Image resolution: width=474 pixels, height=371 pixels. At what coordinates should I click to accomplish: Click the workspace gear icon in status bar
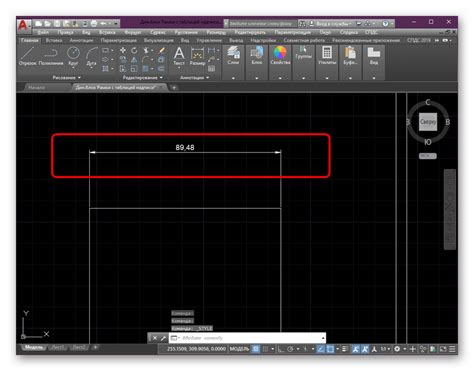pos(397,349)
